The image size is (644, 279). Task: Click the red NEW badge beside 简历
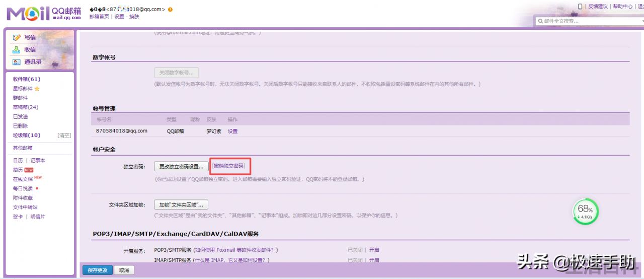click(x=29, y=170)
